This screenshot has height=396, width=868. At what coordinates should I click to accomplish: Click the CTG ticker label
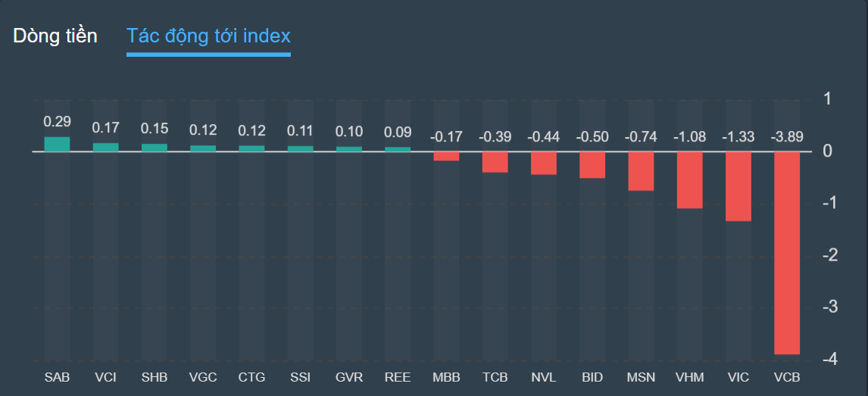[251, 376]
